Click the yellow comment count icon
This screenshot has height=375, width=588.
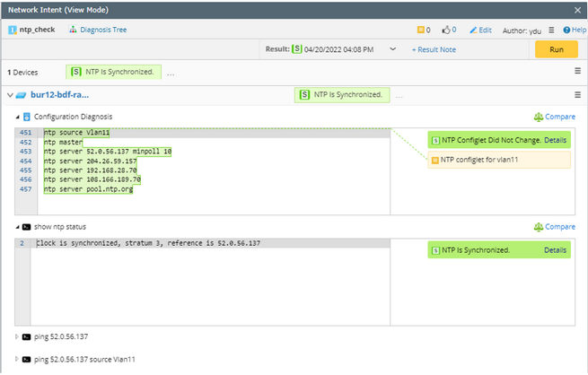[421, 30]
